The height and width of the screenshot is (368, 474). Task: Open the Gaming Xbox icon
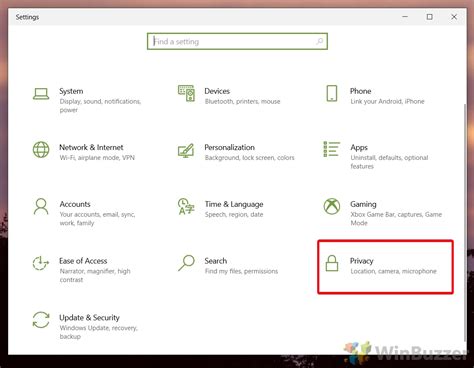point(332,206)
